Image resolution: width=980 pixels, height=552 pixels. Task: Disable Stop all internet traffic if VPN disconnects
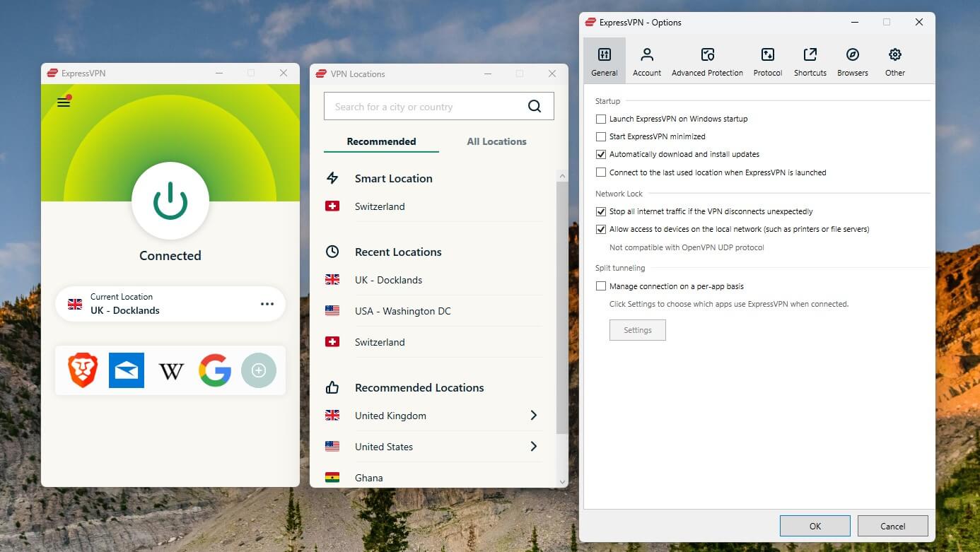[x=601, y=211]
